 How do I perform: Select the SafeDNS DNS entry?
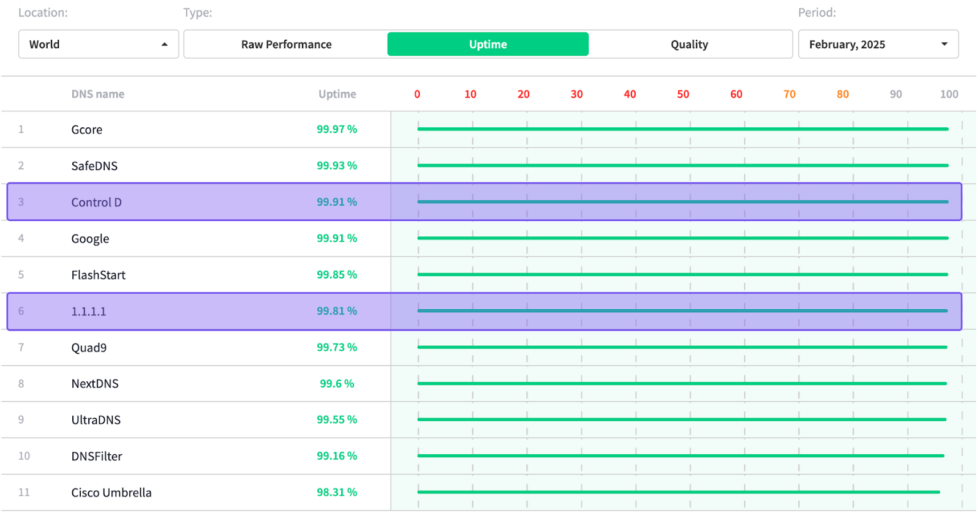coord(94,166)
